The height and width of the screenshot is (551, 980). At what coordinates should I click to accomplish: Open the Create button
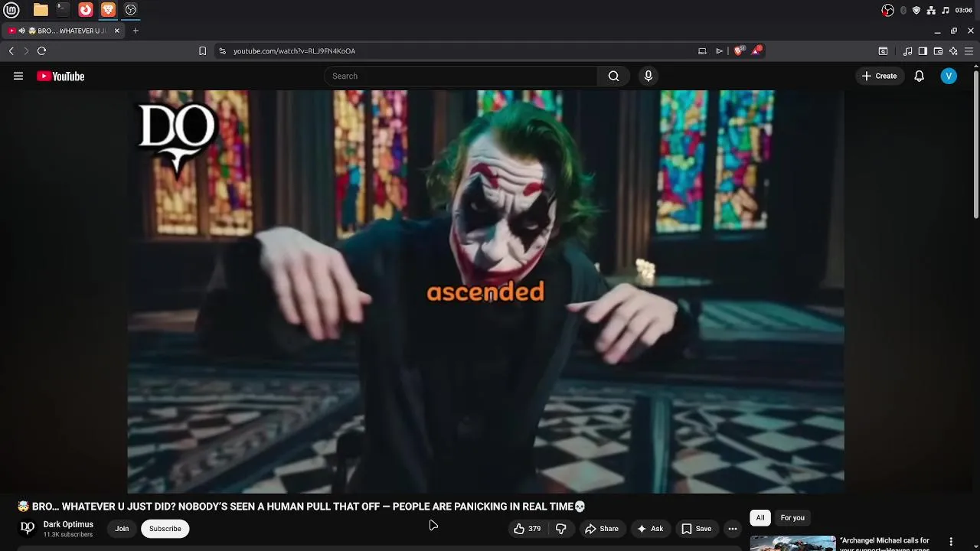pyautogui.click(x=879, y=76)
